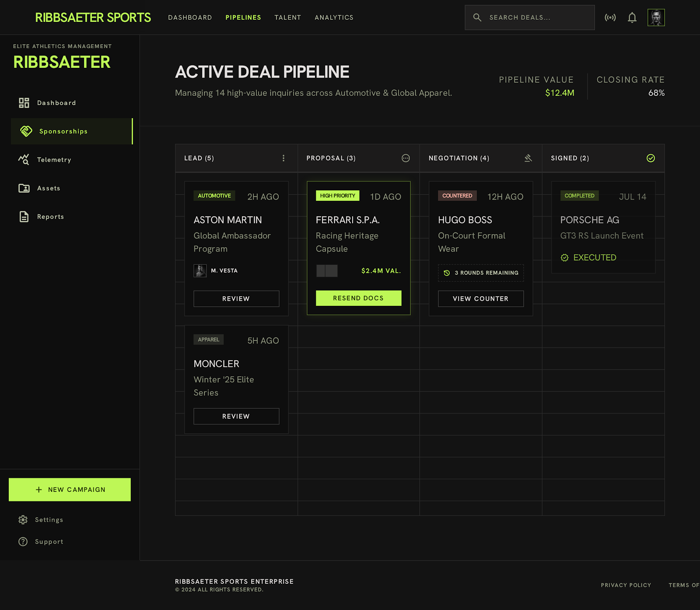700x610 pixels.
Task: Open Settings in sidebar
Action: tap(49, 520)
